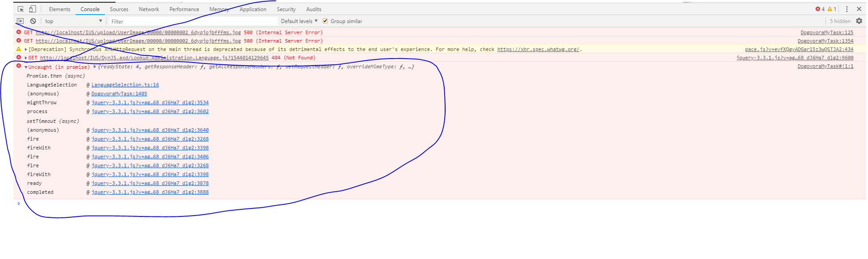This screenshot has height=259, width=868.
Task: Switch to the Audits tab
Action: point(314,9)
